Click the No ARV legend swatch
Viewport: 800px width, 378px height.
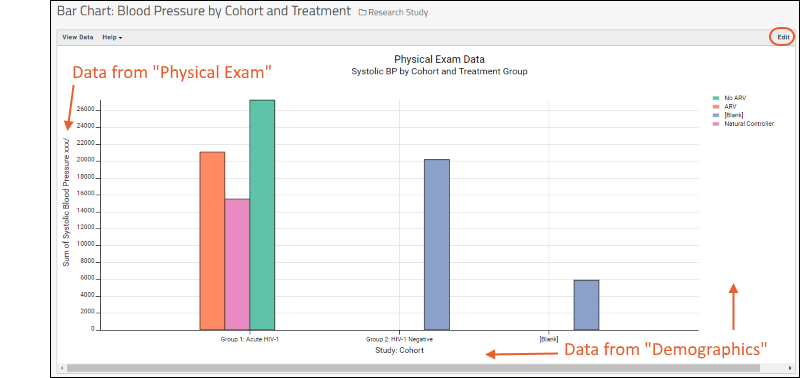pyautogui.click(x=716, y=97)
